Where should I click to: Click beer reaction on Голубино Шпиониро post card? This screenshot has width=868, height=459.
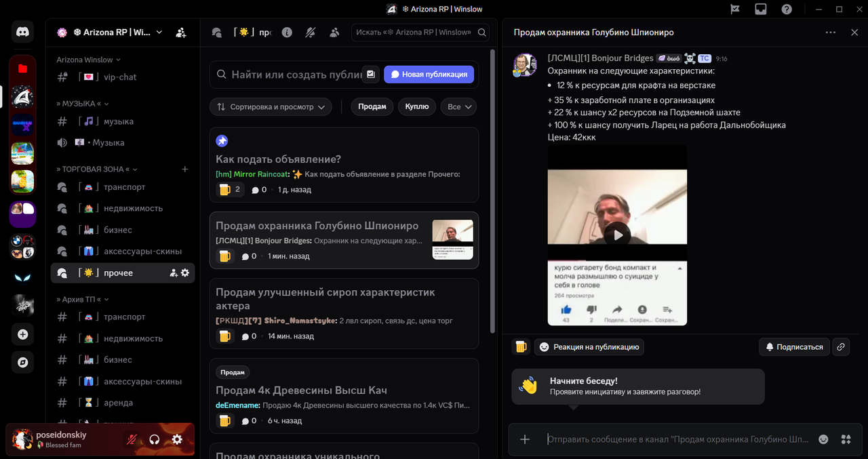pyautogui.click(x=225, y=256)
